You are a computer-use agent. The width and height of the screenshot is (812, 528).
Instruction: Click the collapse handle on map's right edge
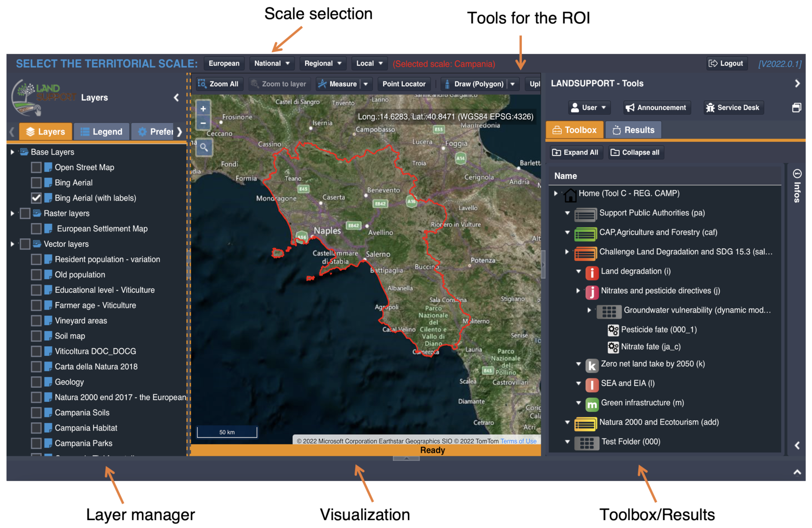[x=543, y=265]
